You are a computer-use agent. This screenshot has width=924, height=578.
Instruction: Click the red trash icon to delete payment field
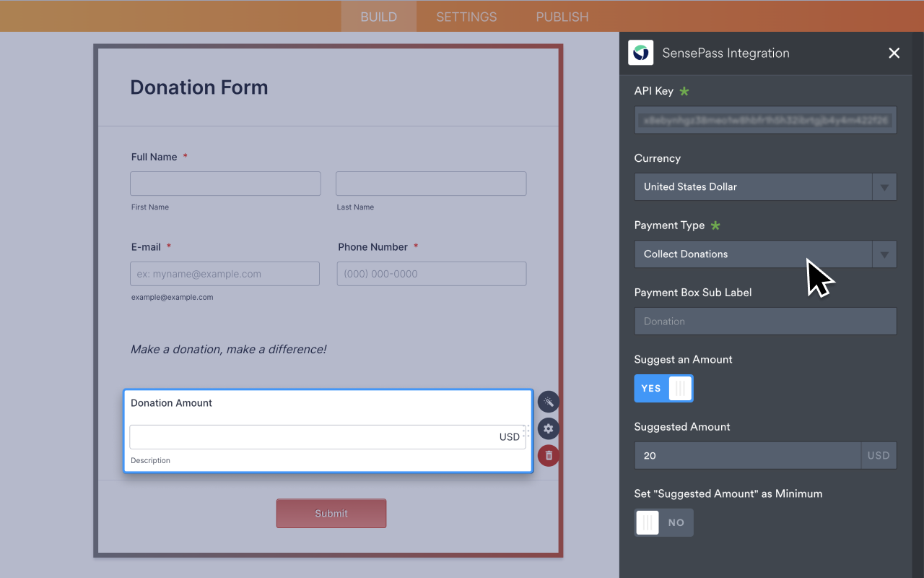click(x=548, y=455)
